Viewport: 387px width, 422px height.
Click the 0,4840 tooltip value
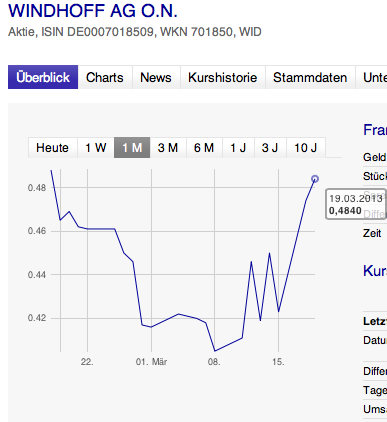[x=345, y=211]
